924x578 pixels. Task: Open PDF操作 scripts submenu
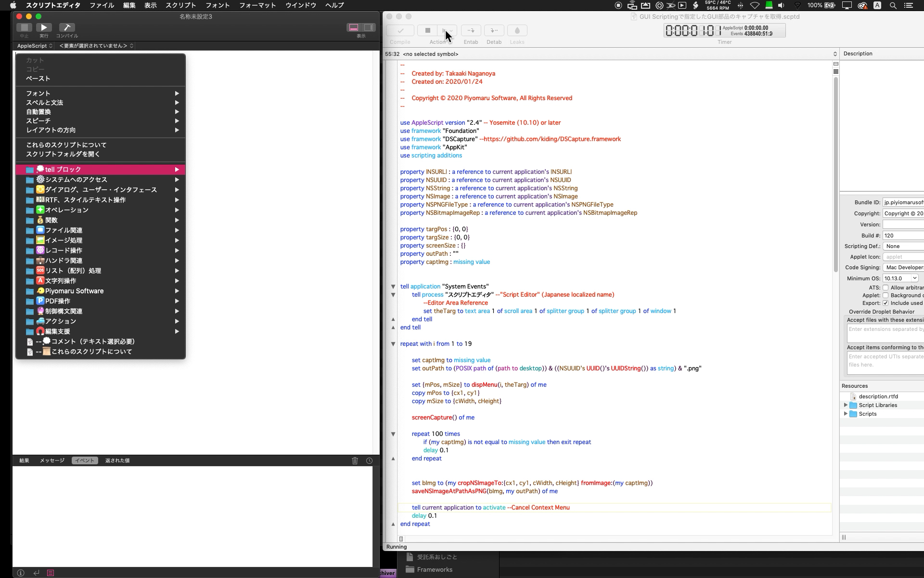[101, 301]
